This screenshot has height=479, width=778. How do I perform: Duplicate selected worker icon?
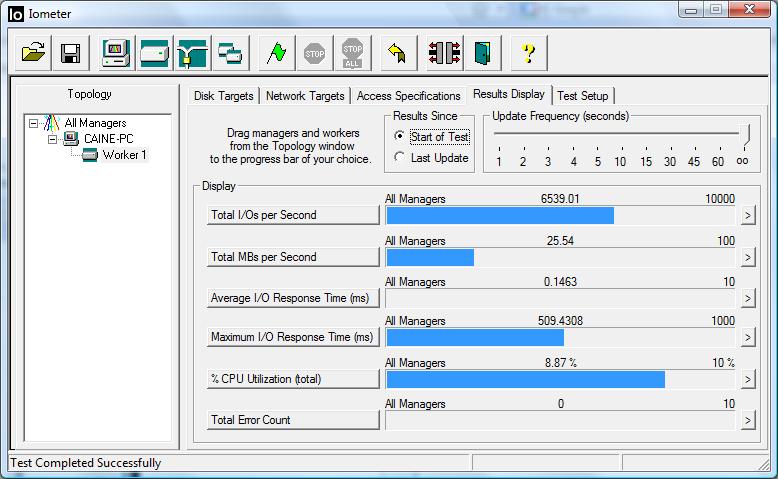(230, 53)
